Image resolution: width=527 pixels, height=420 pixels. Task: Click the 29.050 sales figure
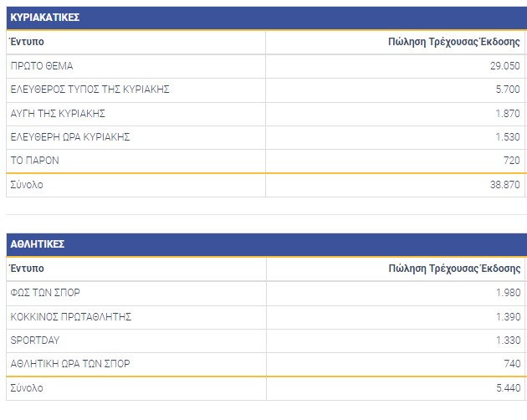point(504,65)
